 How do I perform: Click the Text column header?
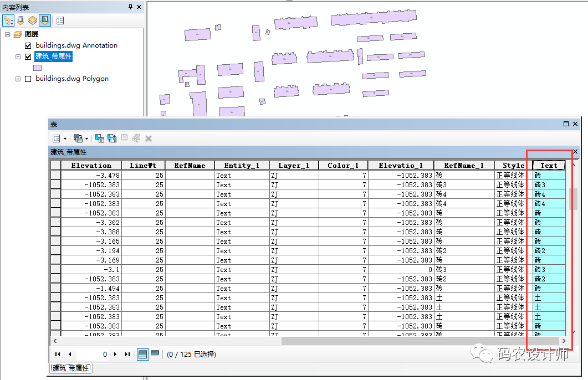click(x=549, y=165)
